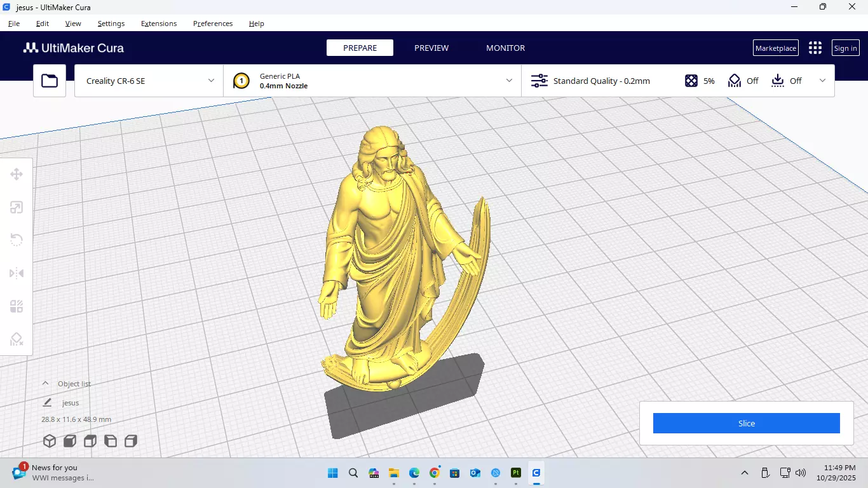Collapse the Object list chevron
The height and width of the screenshot is (488, 868).
point(45,383)
